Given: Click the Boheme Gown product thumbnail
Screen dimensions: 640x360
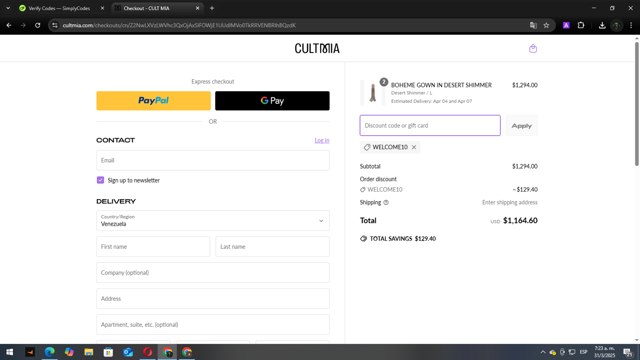Looking at the screenshot, I should tap(372, 93).
